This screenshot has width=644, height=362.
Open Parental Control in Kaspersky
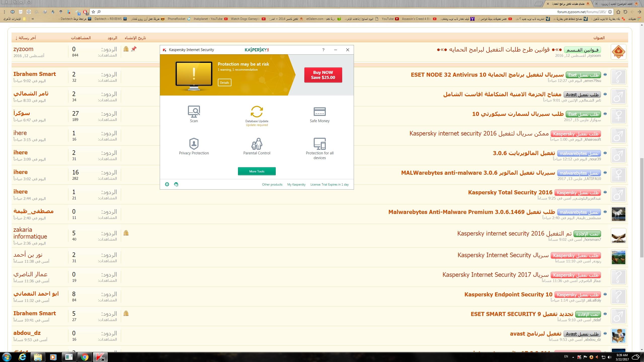coord(257,146)
